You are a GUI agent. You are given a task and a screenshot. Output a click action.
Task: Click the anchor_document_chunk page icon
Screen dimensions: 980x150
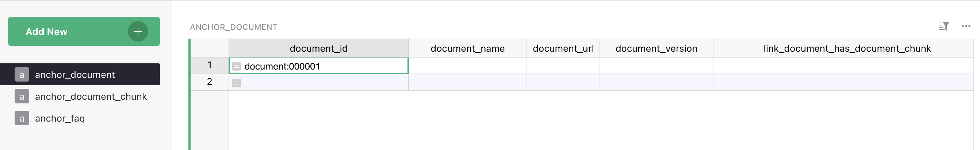pyautogui.click(x=22, y=96)
